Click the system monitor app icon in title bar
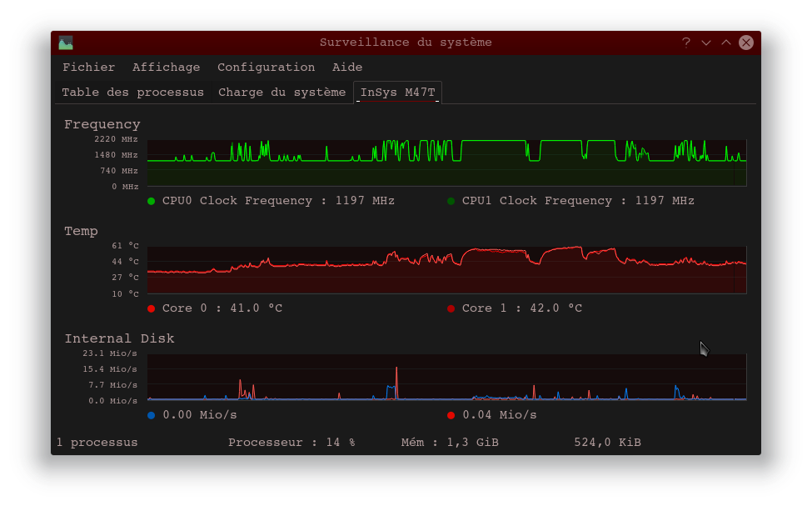Screen dimensions: 812x506 pos(66,43)
